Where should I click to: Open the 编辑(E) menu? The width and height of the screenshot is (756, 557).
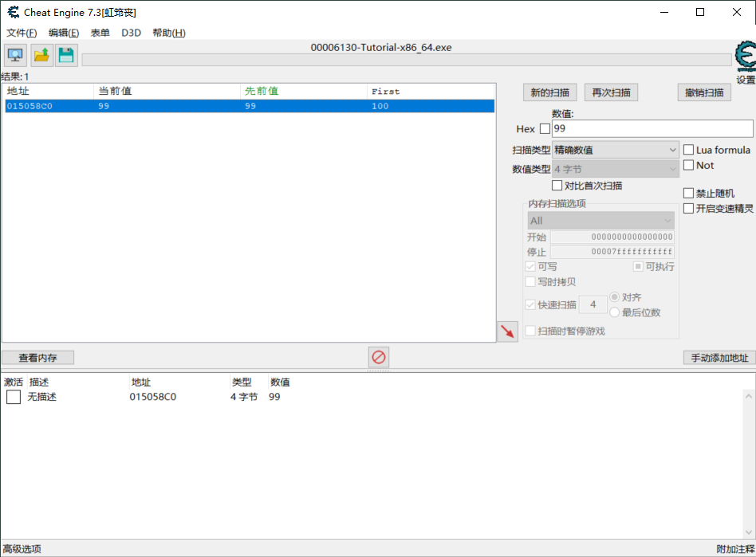point(64,33)
